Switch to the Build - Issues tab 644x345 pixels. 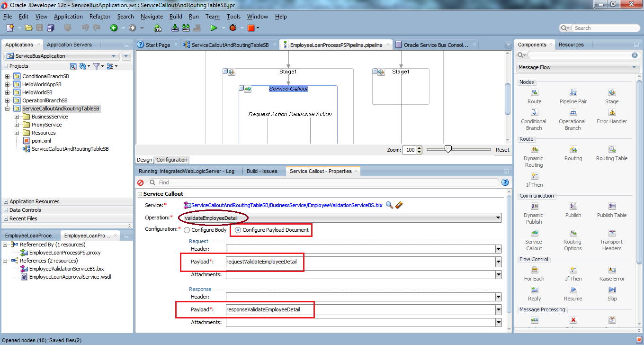coord(262,171)
